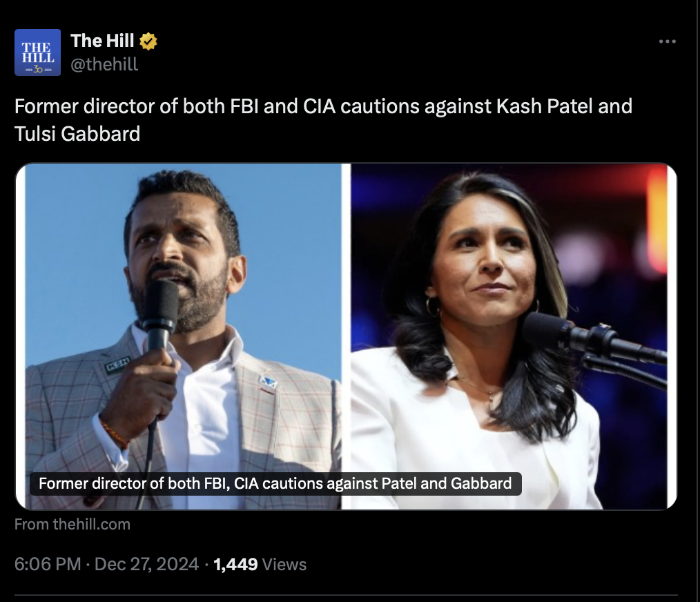Open the three-dot more options menu

pyautogui.click(x=667, y=42)
